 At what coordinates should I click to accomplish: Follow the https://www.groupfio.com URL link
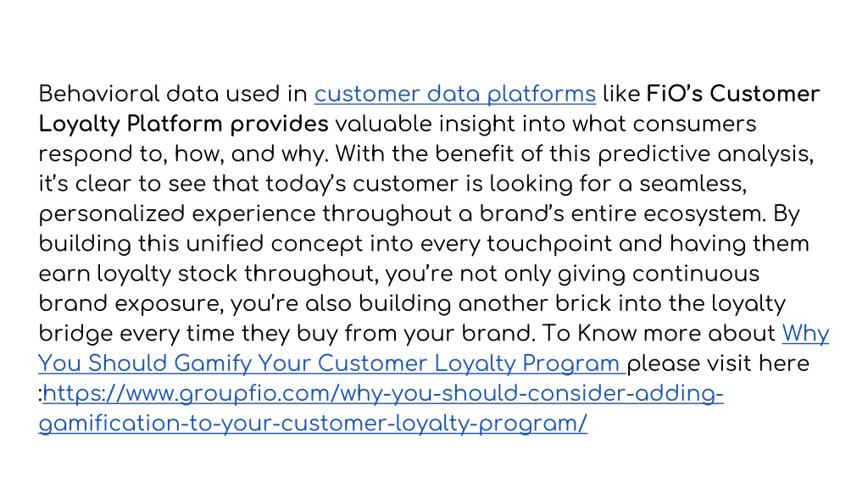click(383, 393)
